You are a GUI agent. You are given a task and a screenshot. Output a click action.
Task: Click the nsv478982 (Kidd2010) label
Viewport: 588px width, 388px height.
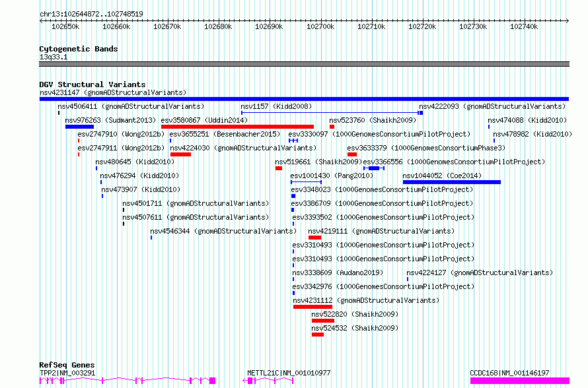tap(533, 134)
